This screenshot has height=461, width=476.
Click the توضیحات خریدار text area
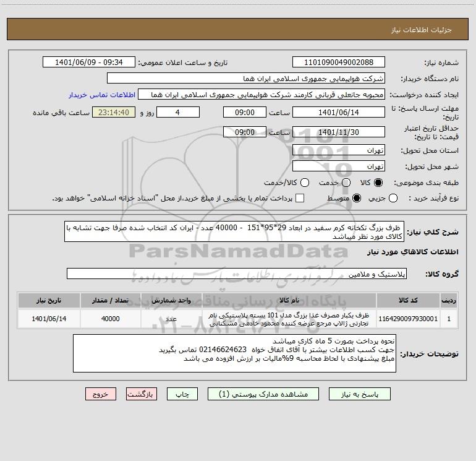234,353
